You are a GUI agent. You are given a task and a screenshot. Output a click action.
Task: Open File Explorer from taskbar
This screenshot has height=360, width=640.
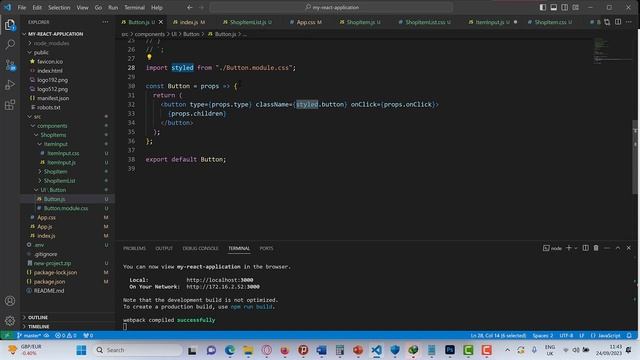248,350
